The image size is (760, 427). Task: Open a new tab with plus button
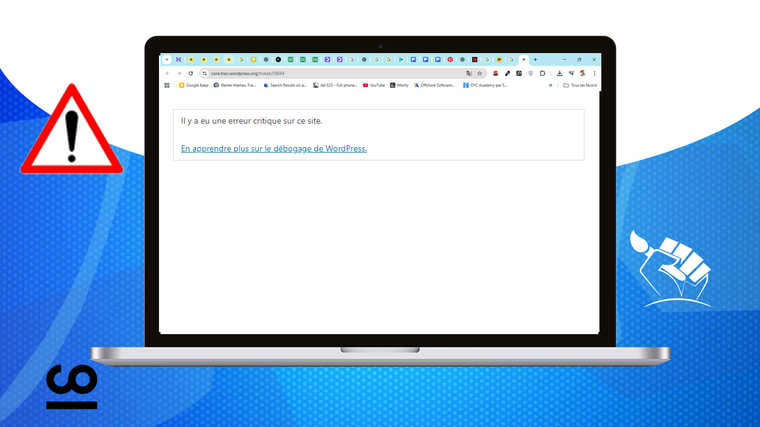click(x=536, y=60)
